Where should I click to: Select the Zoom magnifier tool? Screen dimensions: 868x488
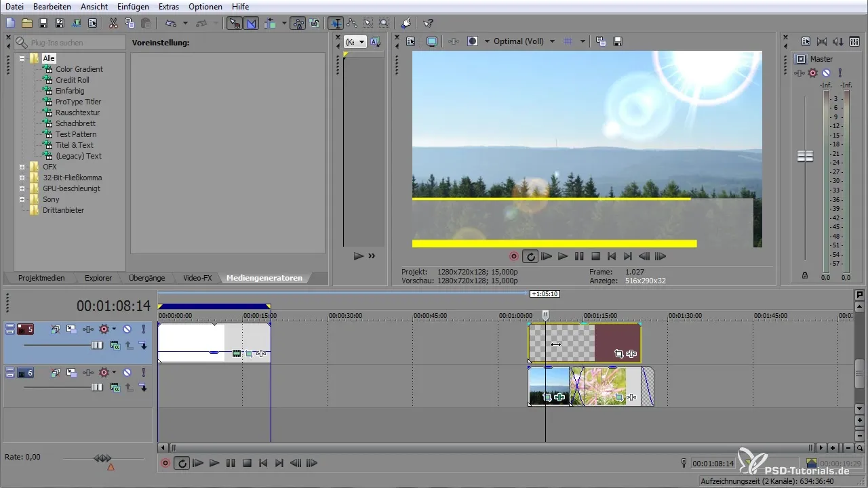coord(384,23)
